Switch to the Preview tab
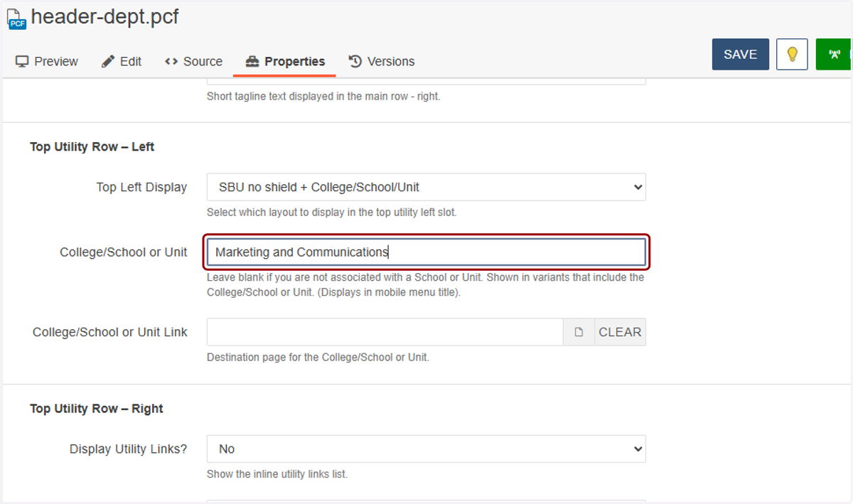 coord(47,62)
